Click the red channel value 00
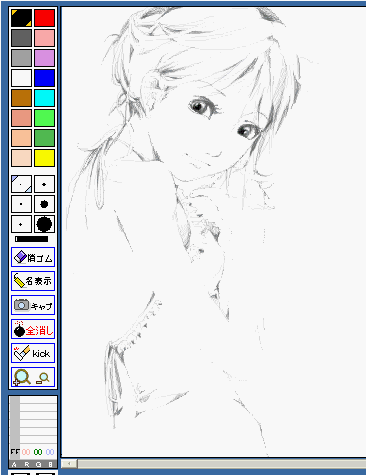This screenshot has width=366, height=475. click(26, 452)
